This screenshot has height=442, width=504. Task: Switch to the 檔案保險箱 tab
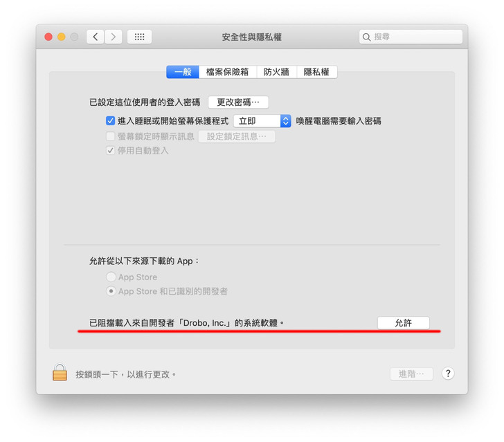[x=228, y=72]
